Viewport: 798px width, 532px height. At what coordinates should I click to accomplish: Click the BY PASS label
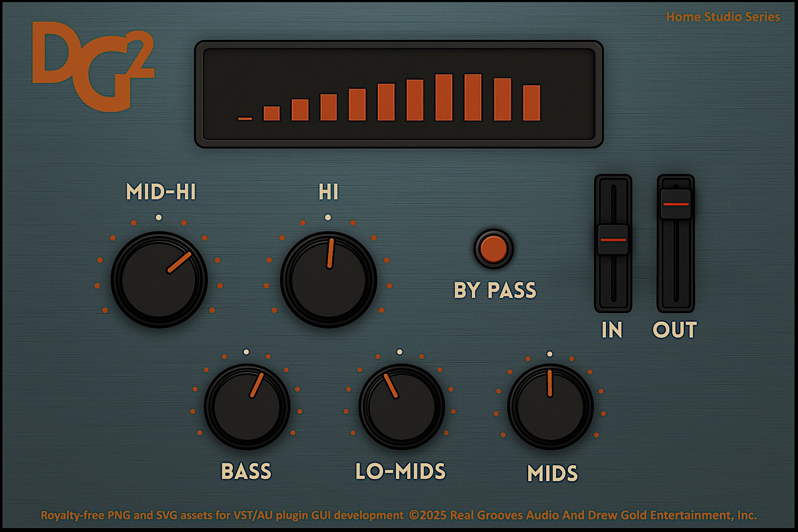(495, 290)
